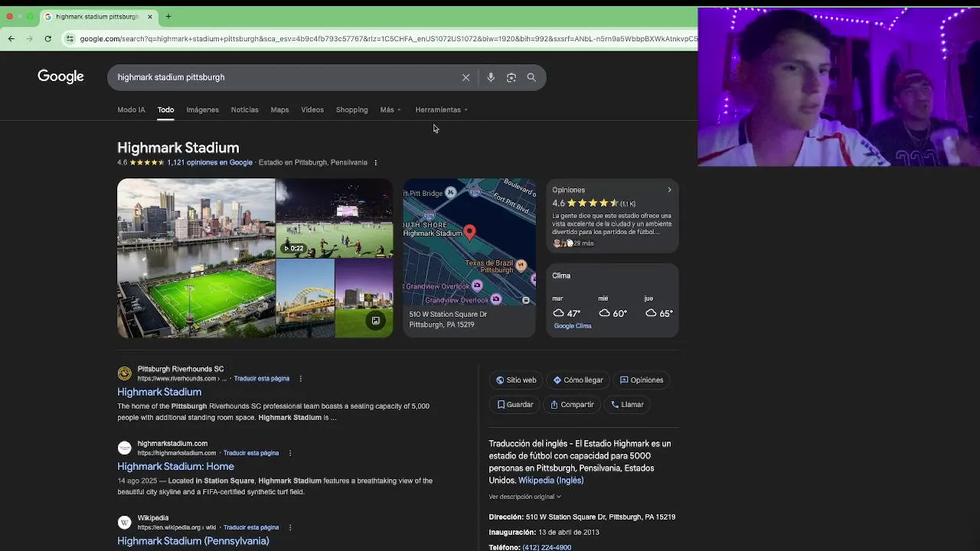Click the magnifying glass search icon

531,77
